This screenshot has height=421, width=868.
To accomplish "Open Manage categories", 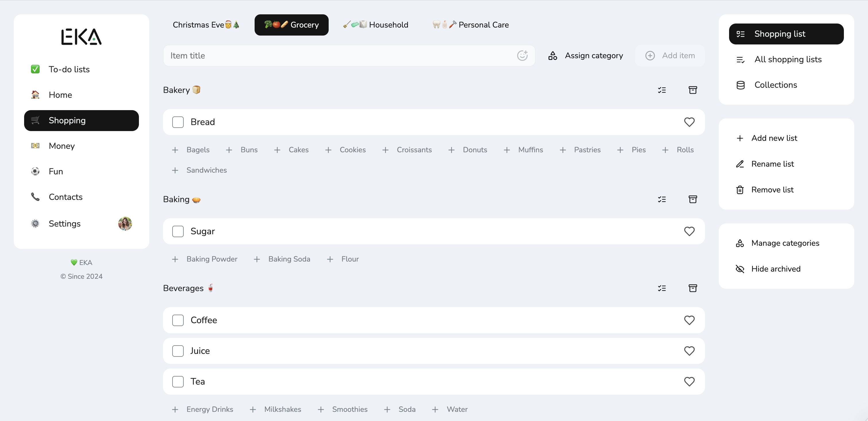I will 778,243.
